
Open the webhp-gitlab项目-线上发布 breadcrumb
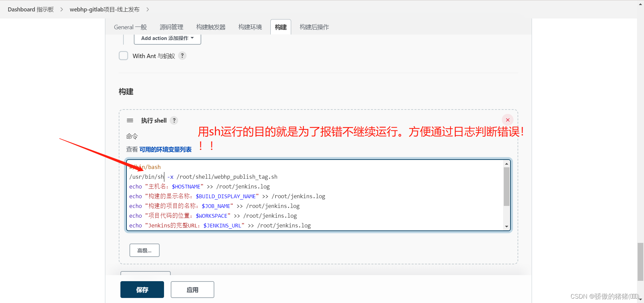click(x=105, y=9)
